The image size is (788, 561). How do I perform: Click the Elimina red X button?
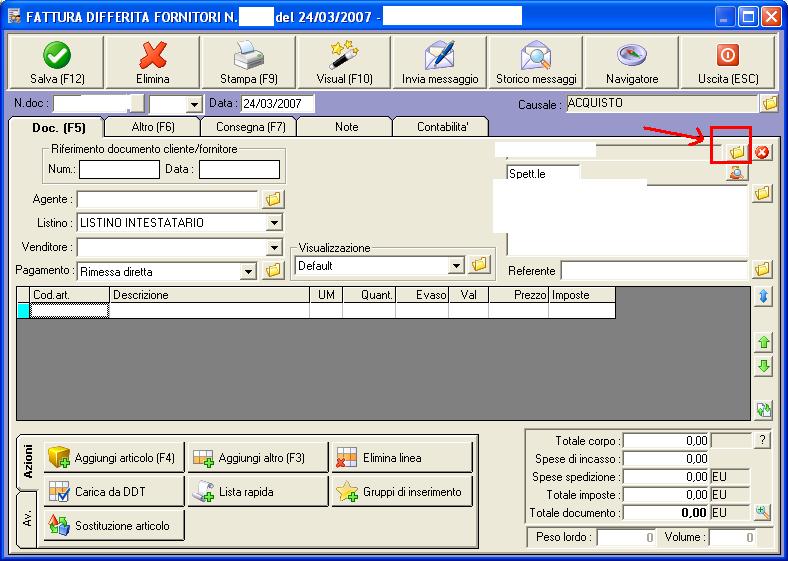tap(153, 62)
